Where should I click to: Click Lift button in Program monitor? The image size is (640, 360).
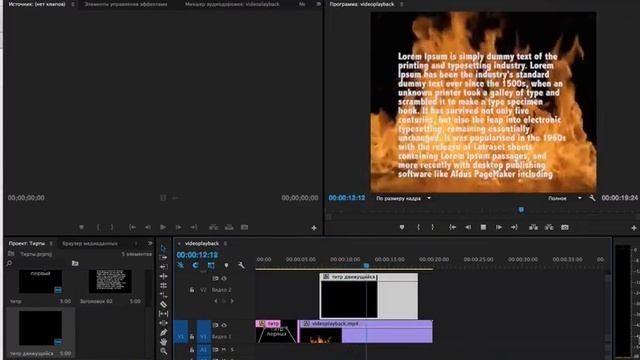click(533, 227)
